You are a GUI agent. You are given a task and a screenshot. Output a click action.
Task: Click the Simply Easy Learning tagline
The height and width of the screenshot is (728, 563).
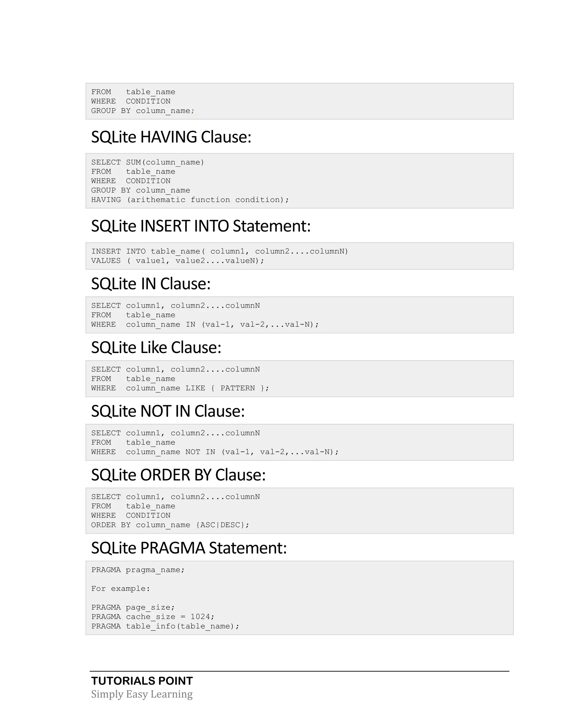click(142, 694)
